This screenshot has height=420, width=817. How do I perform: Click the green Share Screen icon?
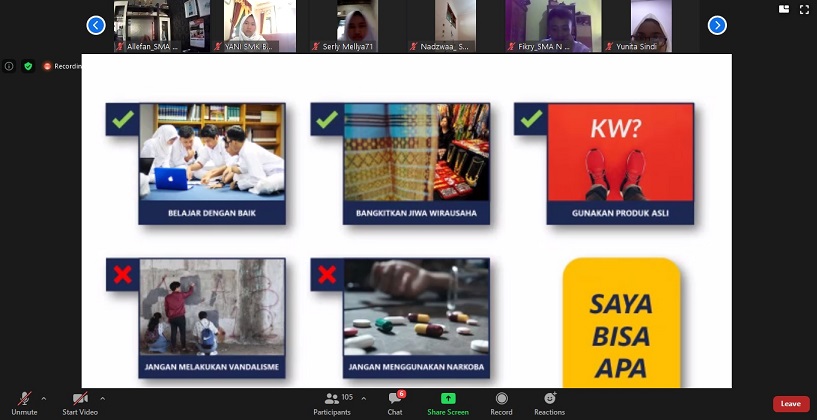(447, 399)
